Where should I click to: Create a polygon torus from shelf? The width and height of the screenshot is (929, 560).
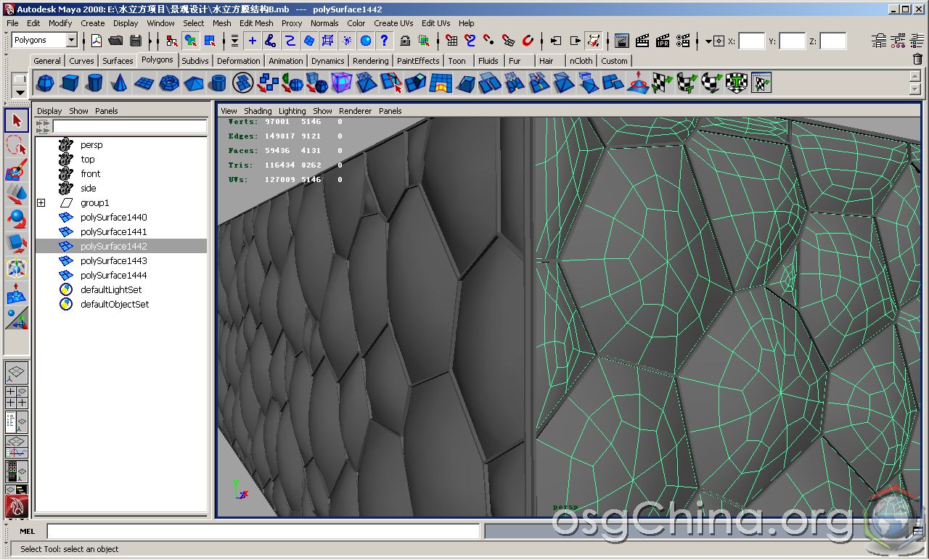point(168,83)
